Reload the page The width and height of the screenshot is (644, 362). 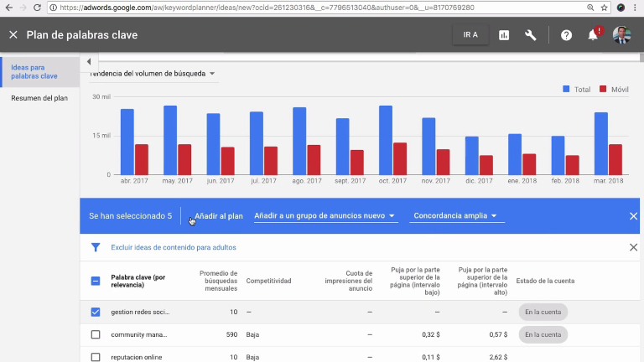click(37, 8)
